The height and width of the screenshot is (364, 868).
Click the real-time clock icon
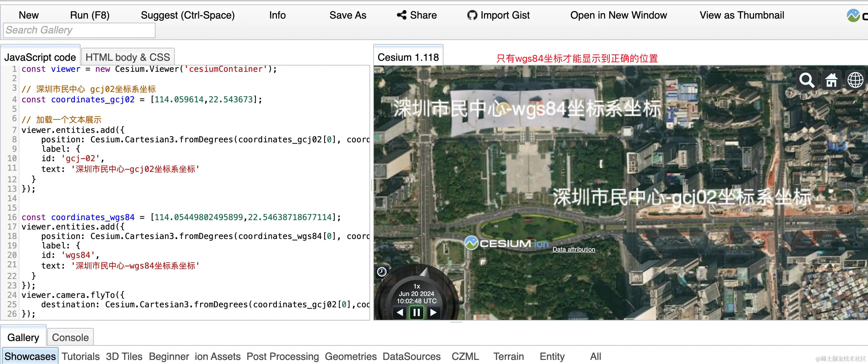[381, 272]
